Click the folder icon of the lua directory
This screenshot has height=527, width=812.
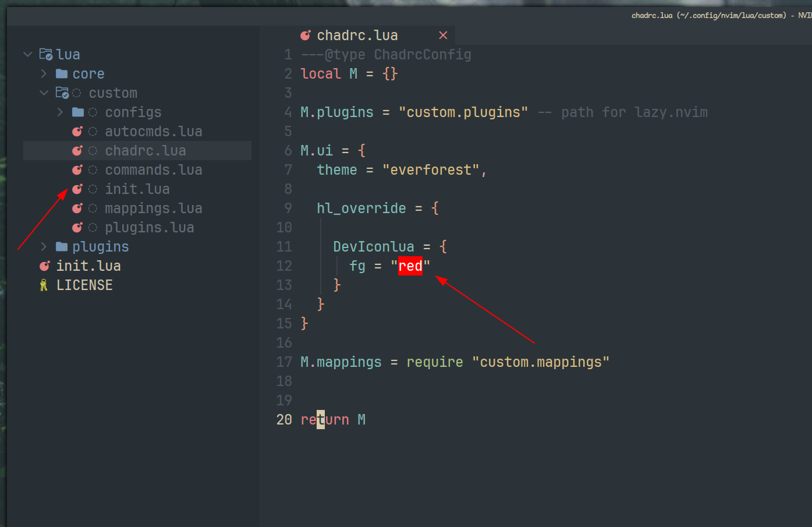coord(46,54)
